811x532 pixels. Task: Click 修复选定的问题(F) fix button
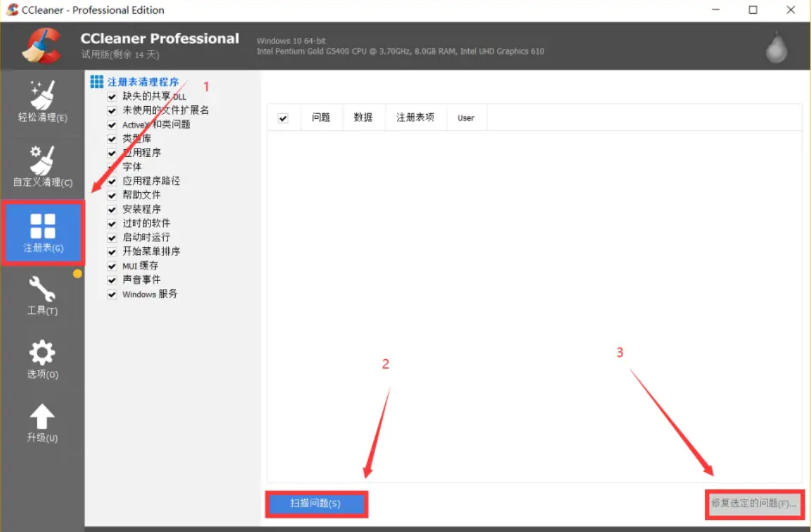pyautogui.click(x=754, y=504)
